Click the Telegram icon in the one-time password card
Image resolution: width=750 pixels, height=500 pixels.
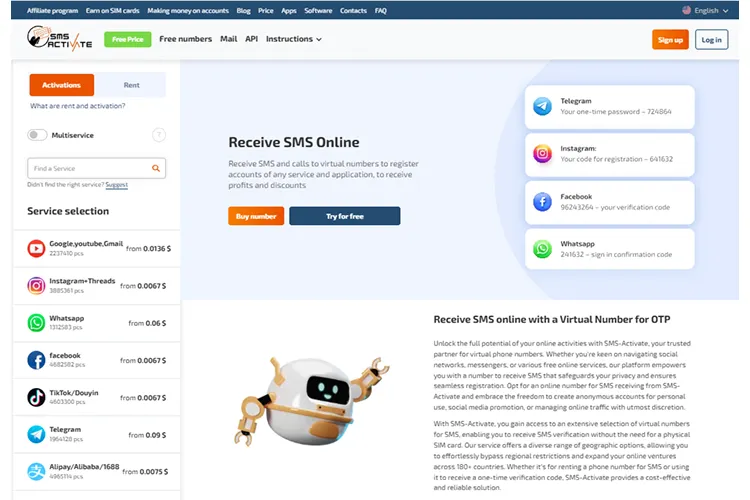(542, 106)
